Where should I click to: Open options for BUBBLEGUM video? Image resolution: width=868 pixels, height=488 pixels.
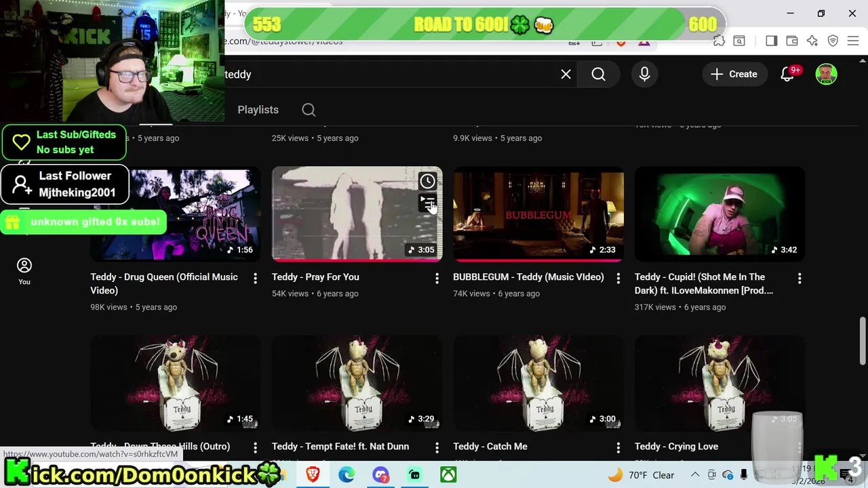pos(618,278)
